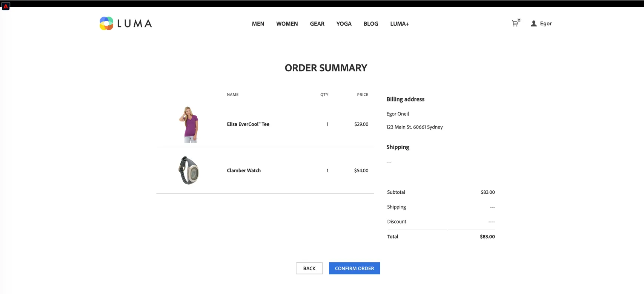This screenshot has height=294, width=644.
Task: Click the Elisa EverCool Tee thumbnail
Action: [x=189, y=124]
